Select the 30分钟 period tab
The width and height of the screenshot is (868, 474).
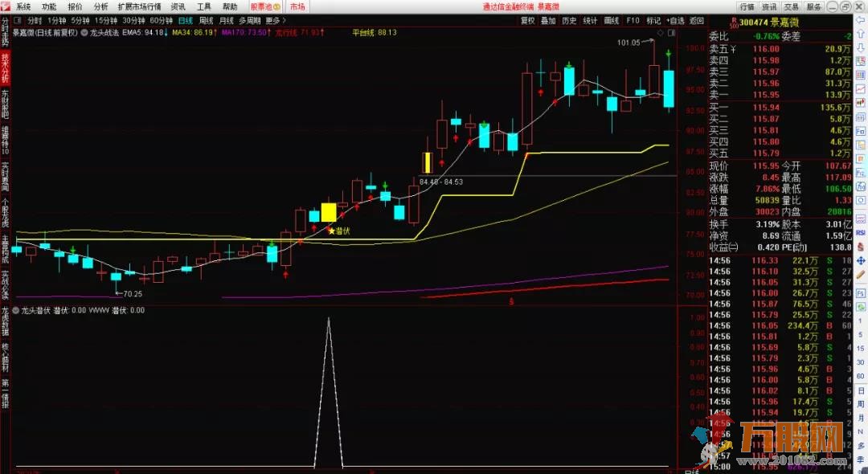pyautogui.click(x=133, y=20)
